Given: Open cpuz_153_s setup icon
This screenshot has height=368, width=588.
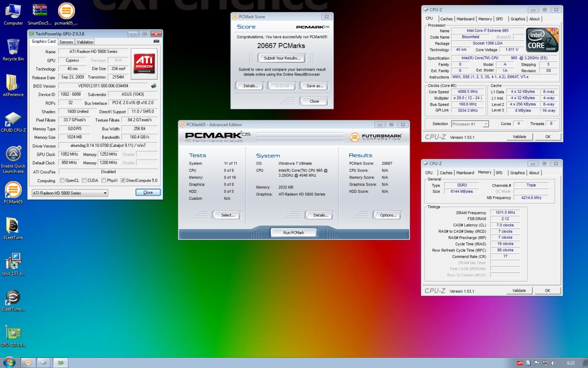Looking at the screenshot, I should [13, 264].
